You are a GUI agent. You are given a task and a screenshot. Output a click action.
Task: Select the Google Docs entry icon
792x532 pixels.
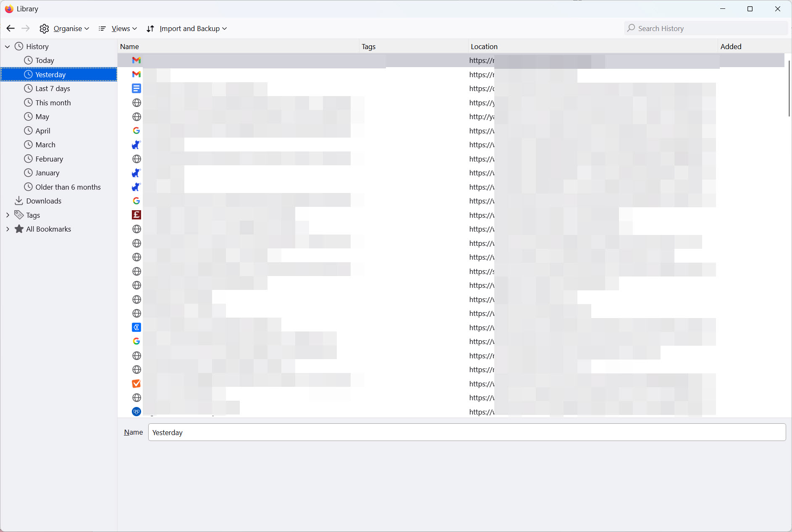136,89
